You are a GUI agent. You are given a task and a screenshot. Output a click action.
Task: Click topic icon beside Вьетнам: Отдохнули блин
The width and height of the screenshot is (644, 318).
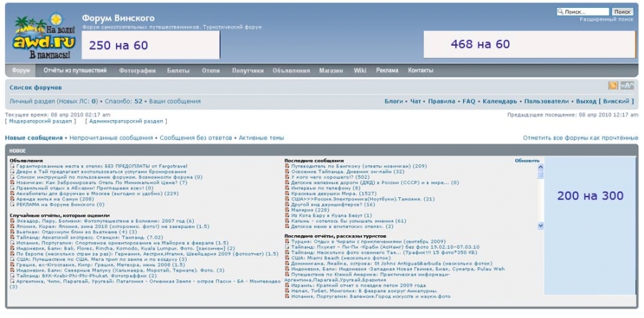[12, 232]
